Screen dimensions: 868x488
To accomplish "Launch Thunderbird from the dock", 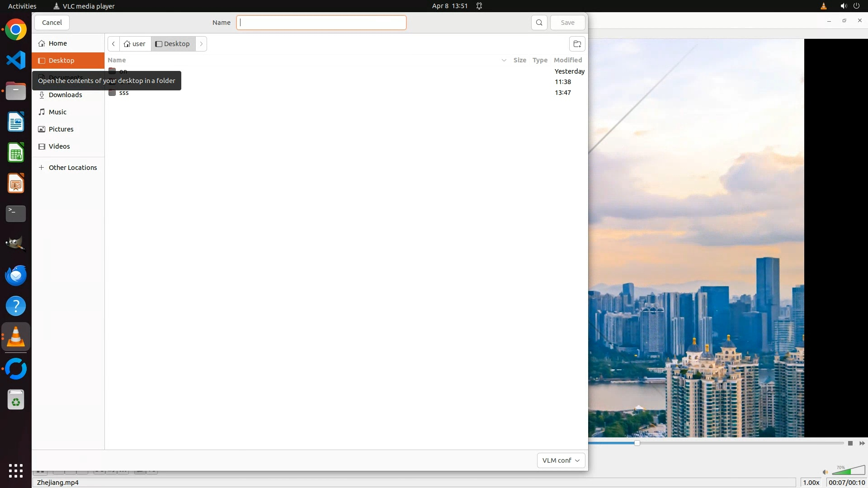I will [16, 275].
